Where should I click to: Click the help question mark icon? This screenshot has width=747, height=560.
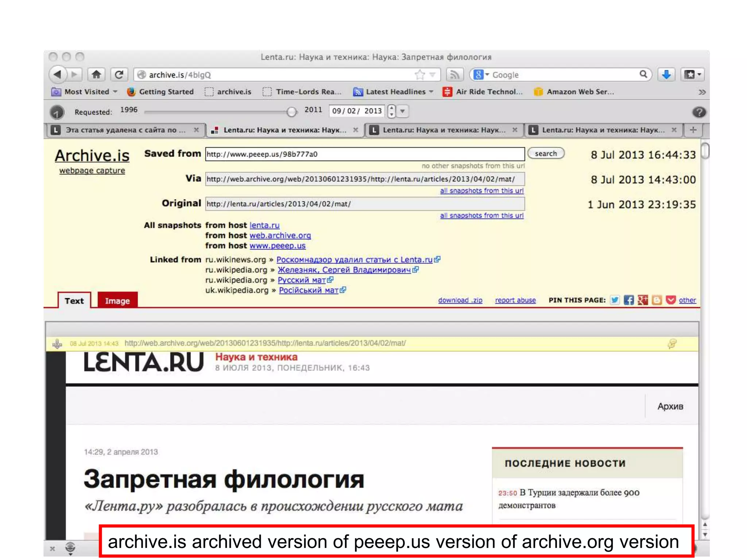tap(699, 112)
